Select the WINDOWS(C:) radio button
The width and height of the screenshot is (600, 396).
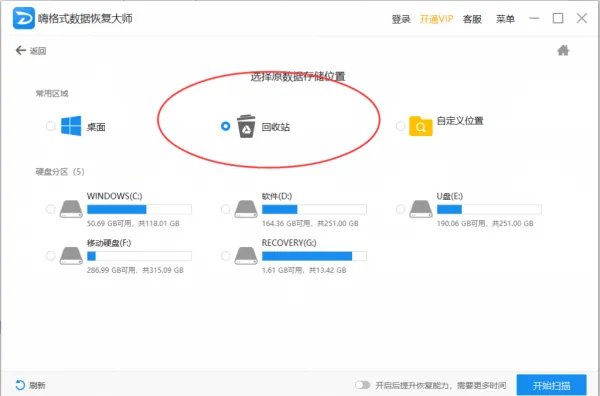51,209
